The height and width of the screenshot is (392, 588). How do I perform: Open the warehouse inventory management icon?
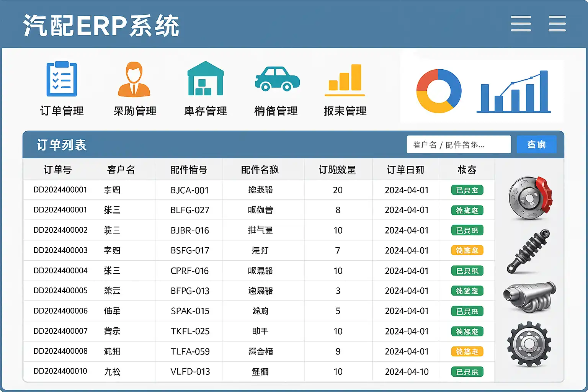206,79
